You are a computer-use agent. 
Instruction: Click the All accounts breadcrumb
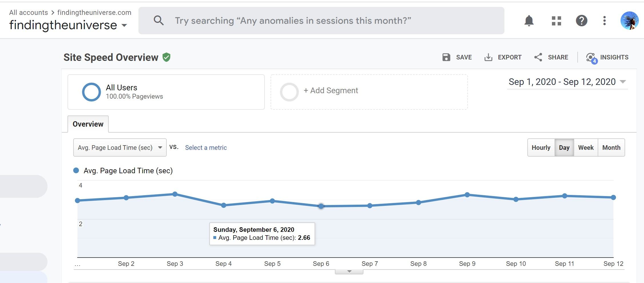(28, 12)
